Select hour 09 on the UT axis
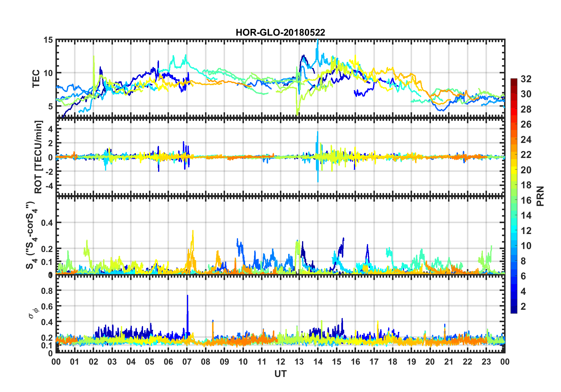This screenshot has width=561, height=392. 224,362
